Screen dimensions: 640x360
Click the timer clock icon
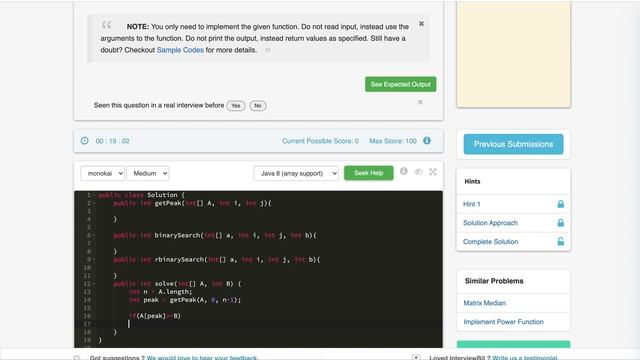84,141
